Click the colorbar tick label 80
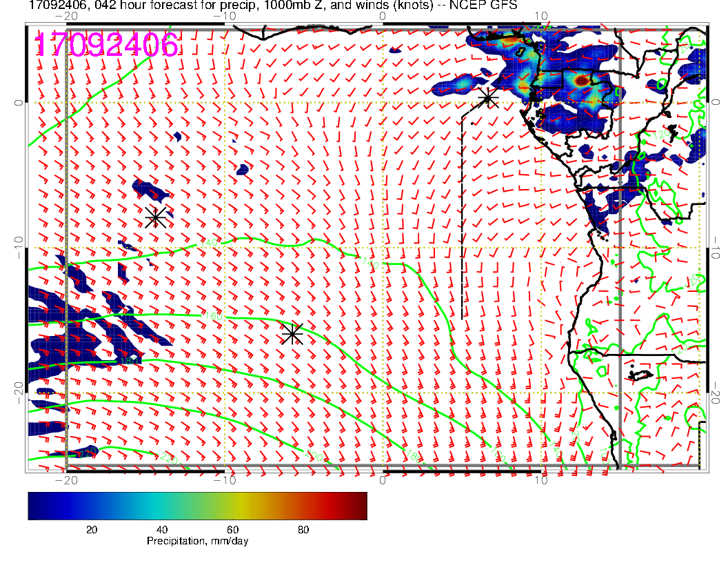 click(x=303, y=530)
